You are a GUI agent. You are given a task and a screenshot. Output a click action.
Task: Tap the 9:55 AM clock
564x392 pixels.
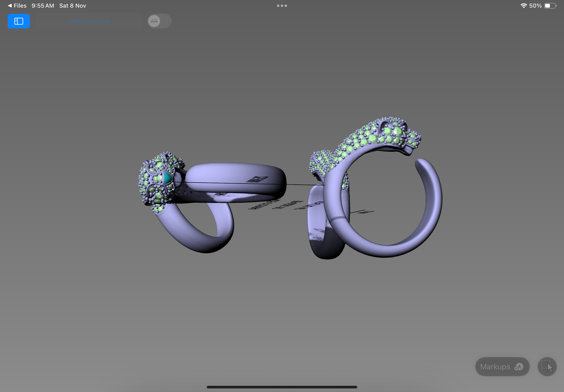pyautogui.click(x=43, y=6)
